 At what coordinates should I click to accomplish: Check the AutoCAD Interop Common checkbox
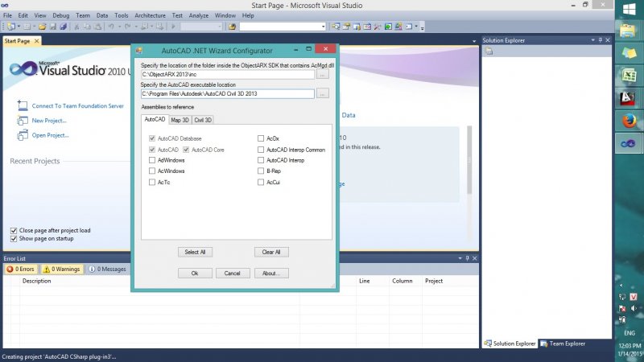261,150
